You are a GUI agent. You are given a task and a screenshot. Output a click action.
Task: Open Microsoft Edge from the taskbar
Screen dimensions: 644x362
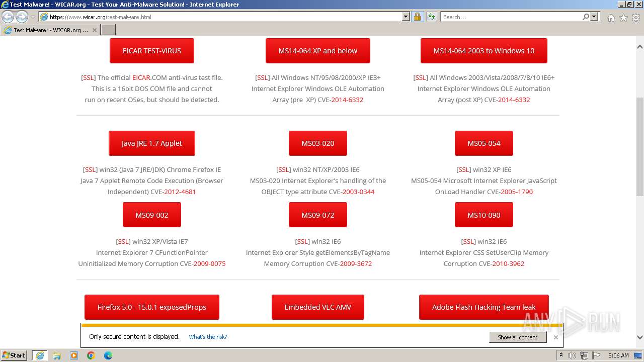click(108, 355)
